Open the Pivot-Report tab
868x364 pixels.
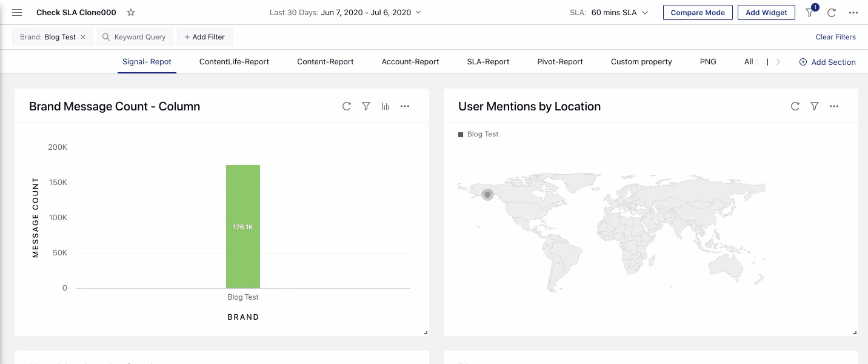[x=560, y=61]
